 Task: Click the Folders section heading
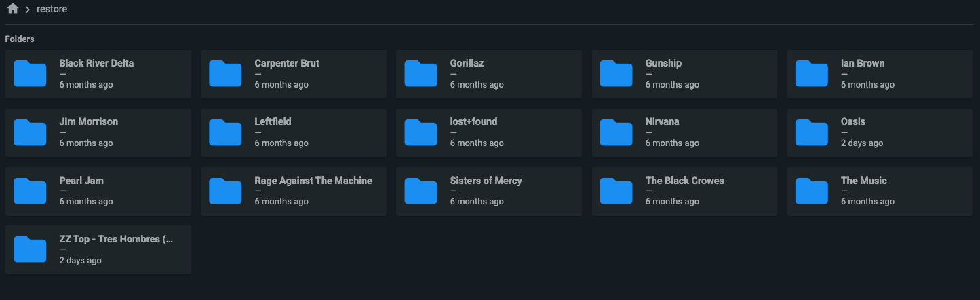(20, 39)
